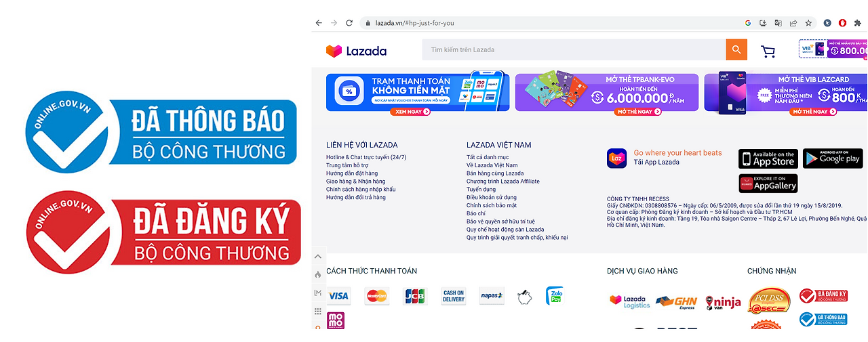The width and height of the screenshot is (868, 342).
Task: Click the Tìm kiếm trên Lazada search field
Action: coord(574,49)
